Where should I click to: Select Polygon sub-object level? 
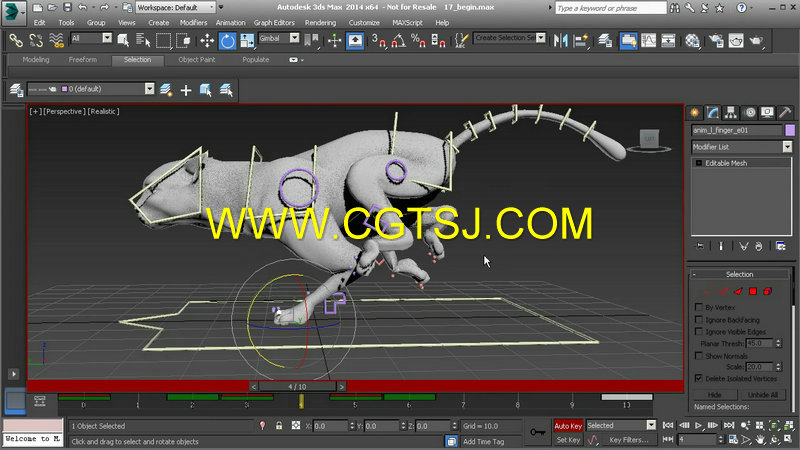tap(753, 291)
